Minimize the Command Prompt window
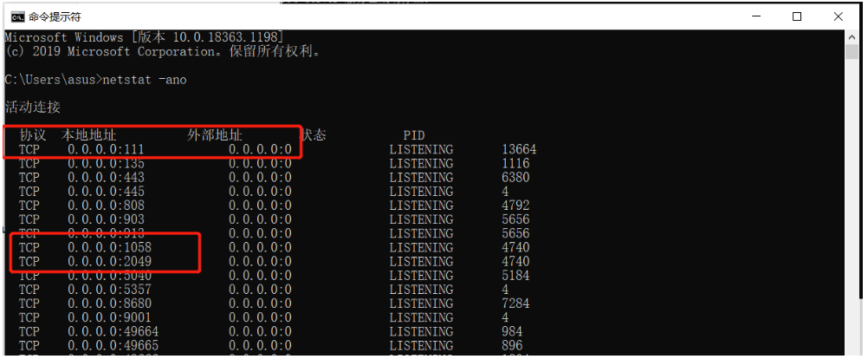 [756, 16]
